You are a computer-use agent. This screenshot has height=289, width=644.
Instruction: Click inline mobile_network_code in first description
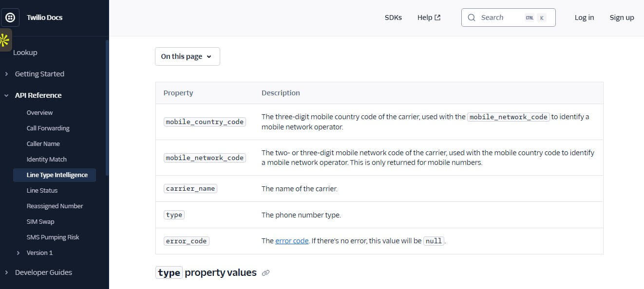[x=509, y=117]
